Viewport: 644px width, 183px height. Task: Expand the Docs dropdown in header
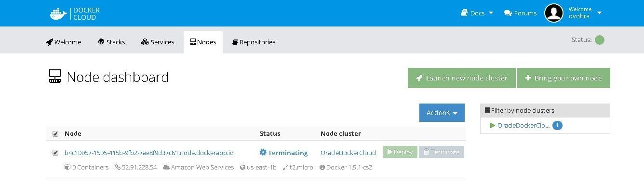click(x=477, y=13)
